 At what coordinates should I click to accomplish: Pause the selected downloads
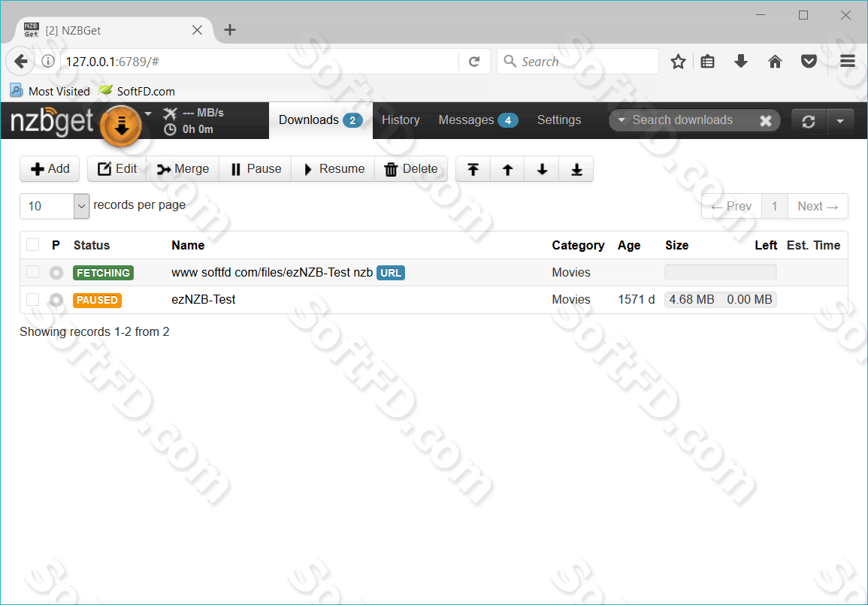(x=256, y=169)
